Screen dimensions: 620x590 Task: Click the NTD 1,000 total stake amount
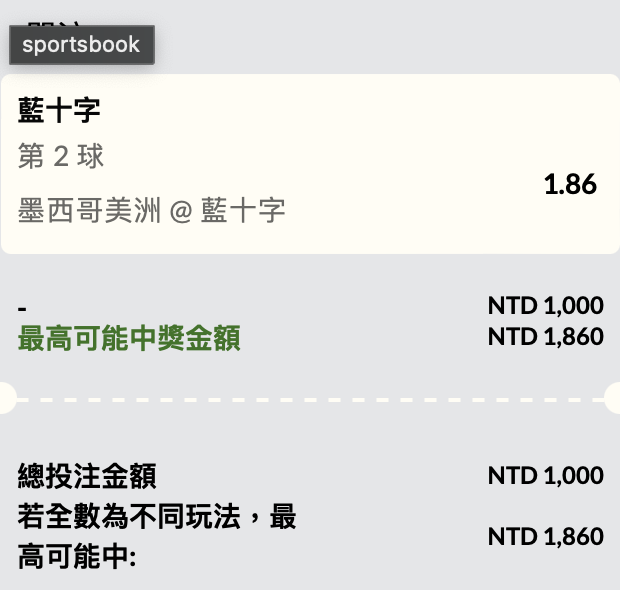click(x=545, y=476)
